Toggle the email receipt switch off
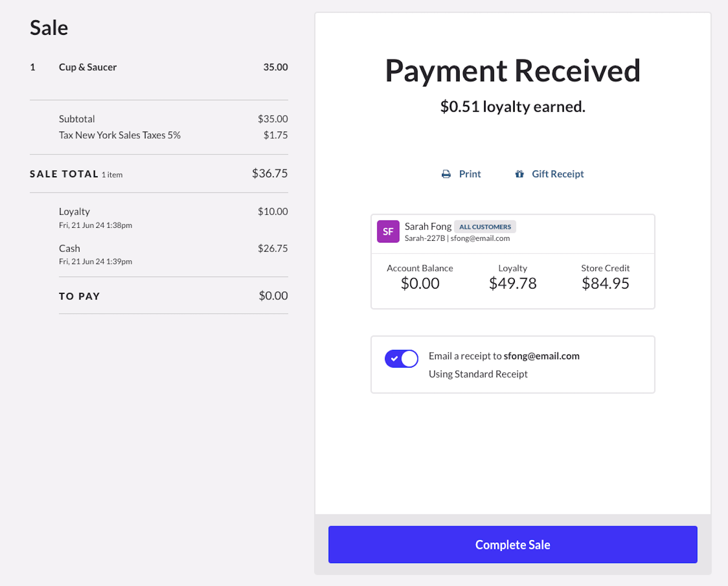Viewport: 728px width, 586px height. pyautogui.click(x=401, y=359)
